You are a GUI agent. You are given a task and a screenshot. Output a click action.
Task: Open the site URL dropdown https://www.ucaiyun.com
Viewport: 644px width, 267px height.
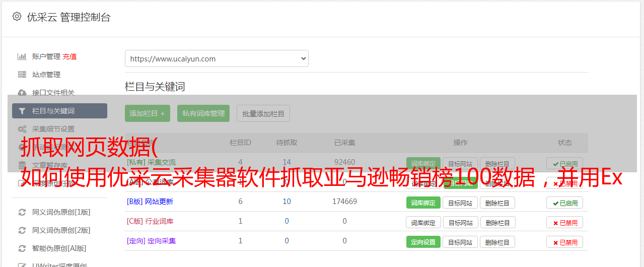[x=217, y=58]
